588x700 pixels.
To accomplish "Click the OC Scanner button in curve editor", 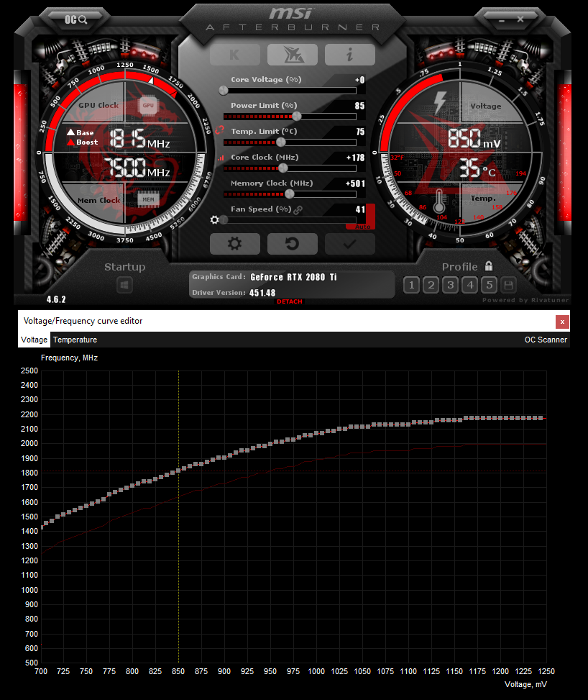I will (546, 340).
